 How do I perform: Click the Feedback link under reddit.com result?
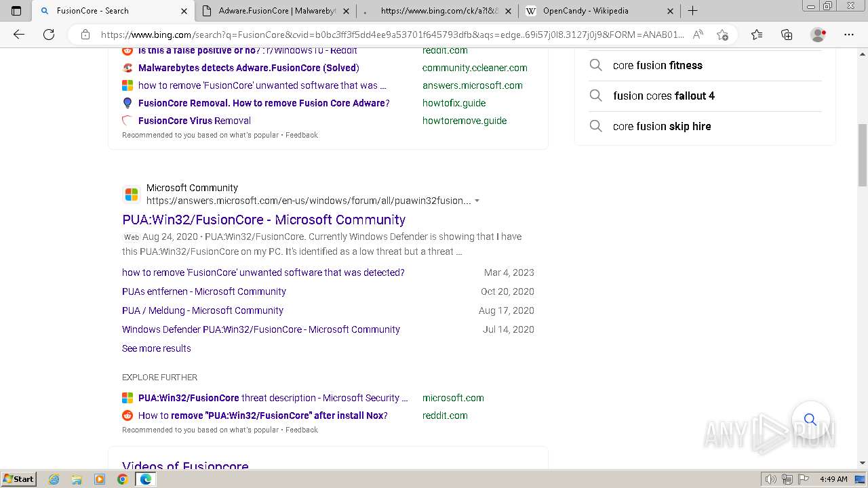[302, 430]
